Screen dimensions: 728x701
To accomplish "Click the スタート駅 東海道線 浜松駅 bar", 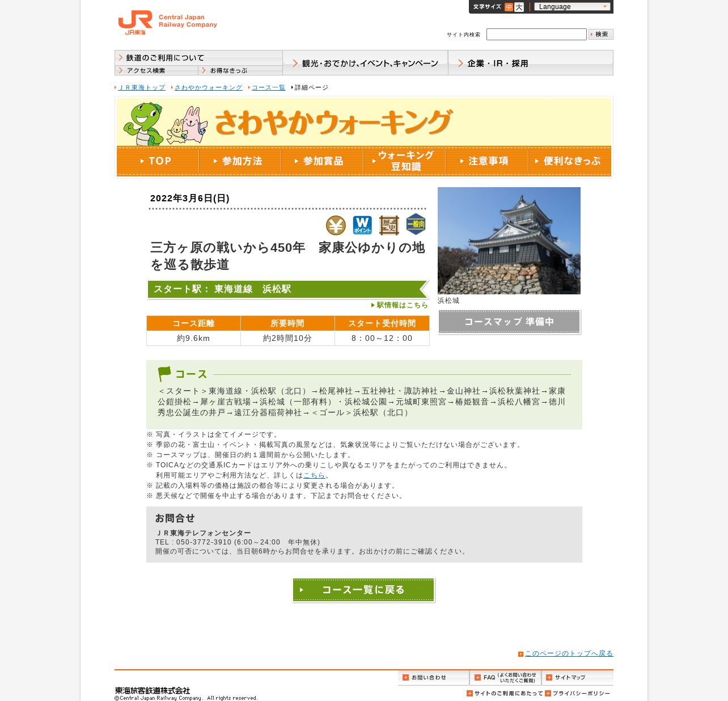I will coord(288,289).
